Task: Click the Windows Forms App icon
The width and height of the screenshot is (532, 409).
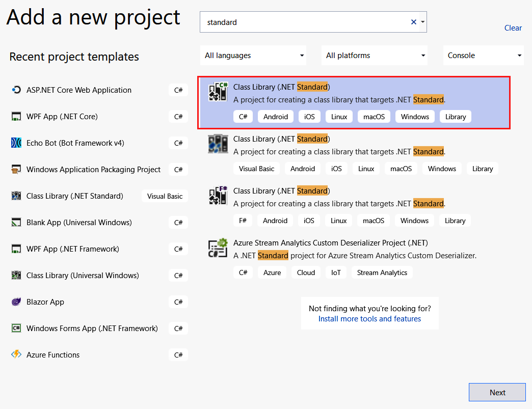Action: click(x=16, y=329)
